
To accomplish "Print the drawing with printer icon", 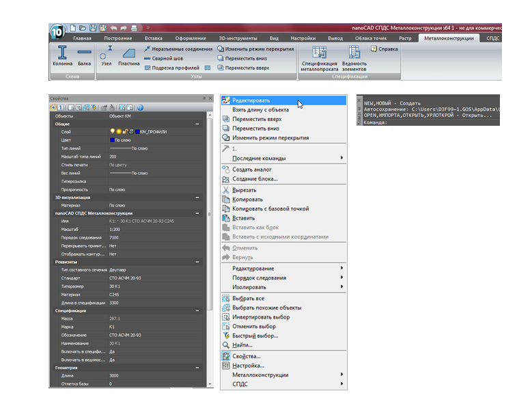I will tap(134, 28).
